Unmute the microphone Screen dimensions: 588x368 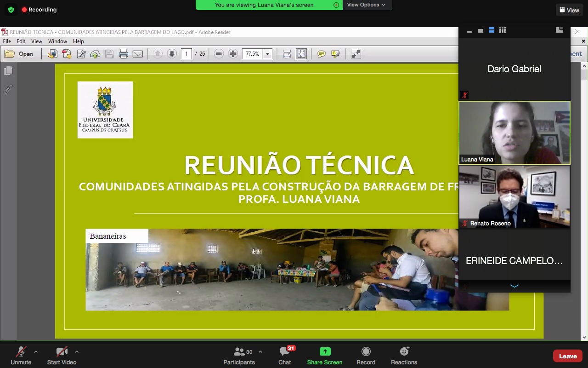(x=21, y=356)
